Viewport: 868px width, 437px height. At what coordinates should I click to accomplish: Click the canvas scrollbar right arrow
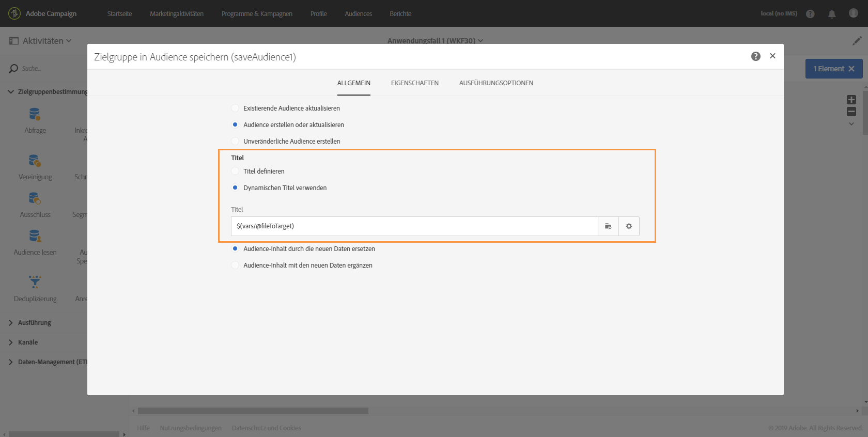(x=857, y=411)
